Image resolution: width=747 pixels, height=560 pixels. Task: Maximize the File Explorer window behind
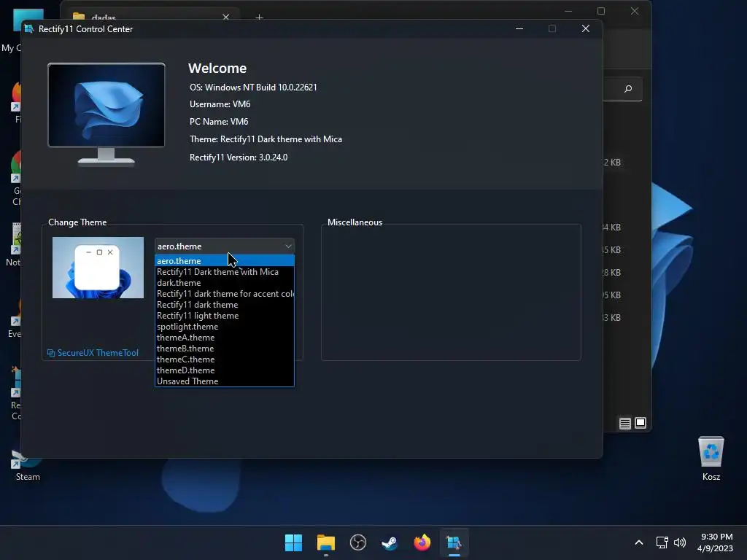(601, 11)
